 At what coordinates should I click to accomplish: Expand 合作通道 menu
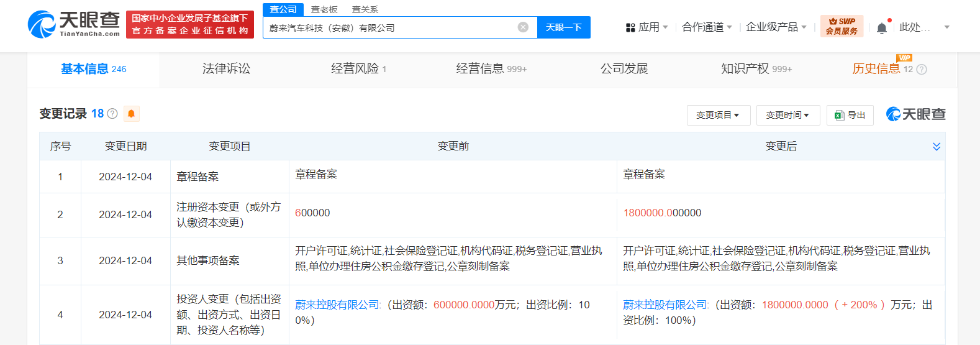(x=707, y=27)
